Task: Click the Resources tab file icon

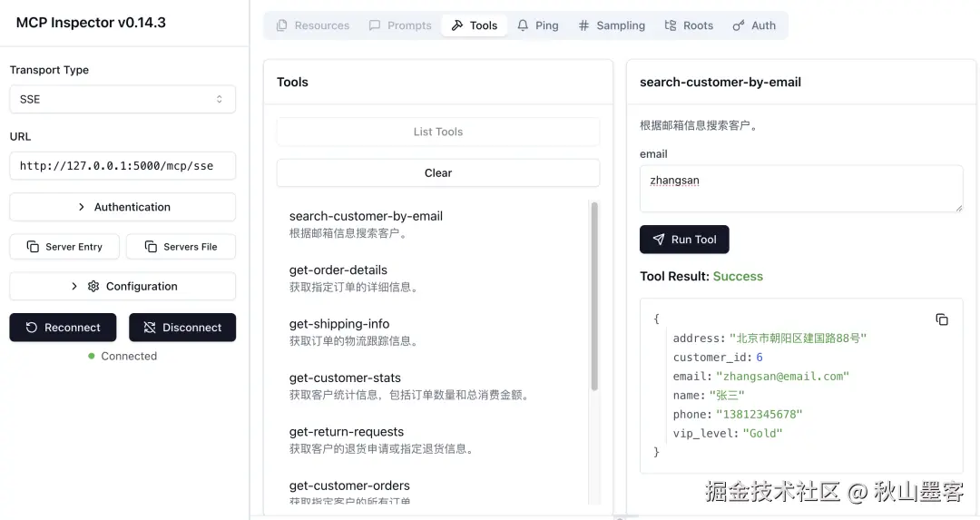Action: 282,25
